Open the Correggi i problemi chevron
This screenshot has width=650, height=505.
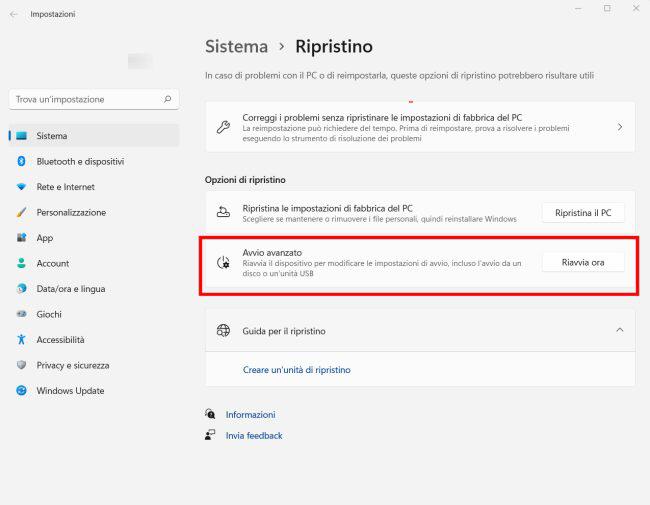(619, 128)
